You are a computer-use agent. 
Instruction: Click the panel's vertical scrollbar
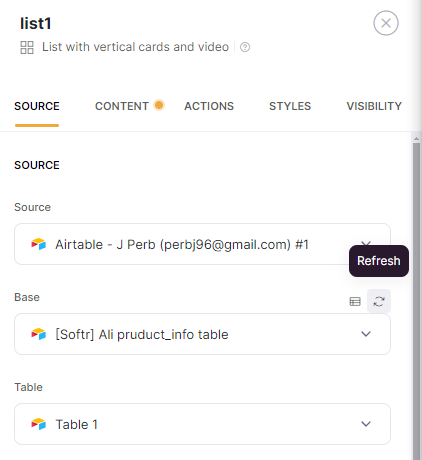click(x=416, y=300)
